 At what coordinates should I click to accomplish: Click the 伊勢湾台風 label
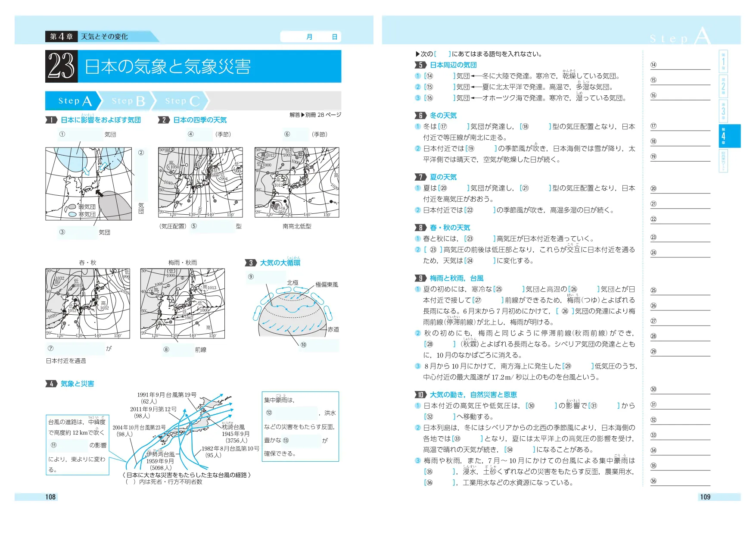tap(161, 454)
